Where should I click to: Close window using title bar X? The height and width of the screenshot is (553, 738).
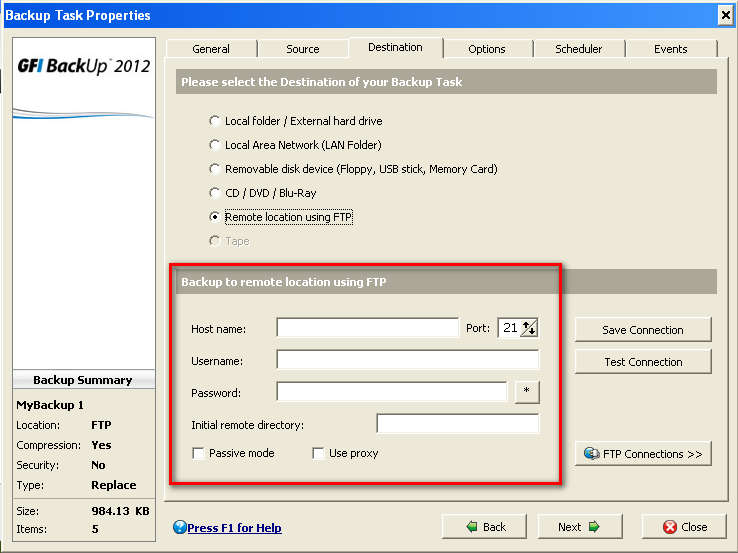click(726, 15)
